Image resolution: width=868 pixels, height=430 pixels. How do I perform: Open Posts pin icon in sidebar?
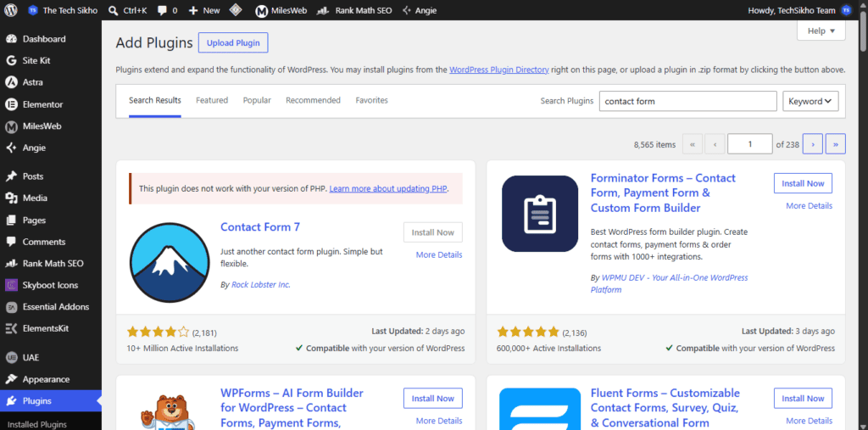click(x=11, y=176)
